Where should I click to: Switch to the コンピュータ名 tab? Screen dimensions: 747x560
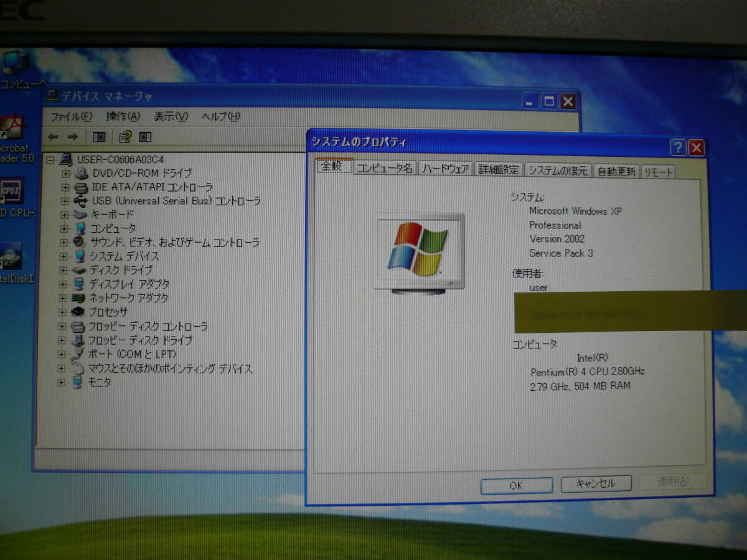point(385,169)
